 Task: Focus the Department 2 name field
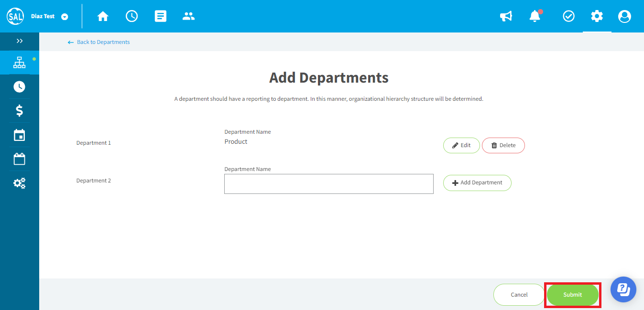(x=329, y=184)
